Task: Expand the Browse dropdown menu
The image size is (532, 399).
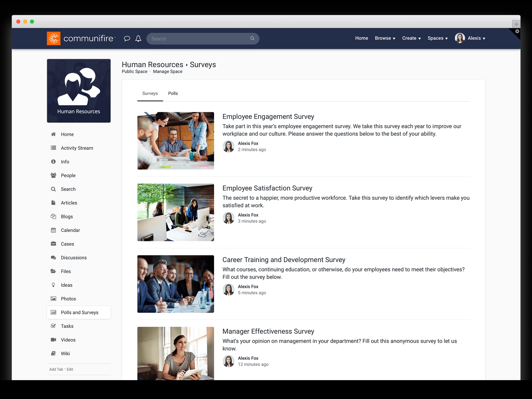Action: click(385, 38)
